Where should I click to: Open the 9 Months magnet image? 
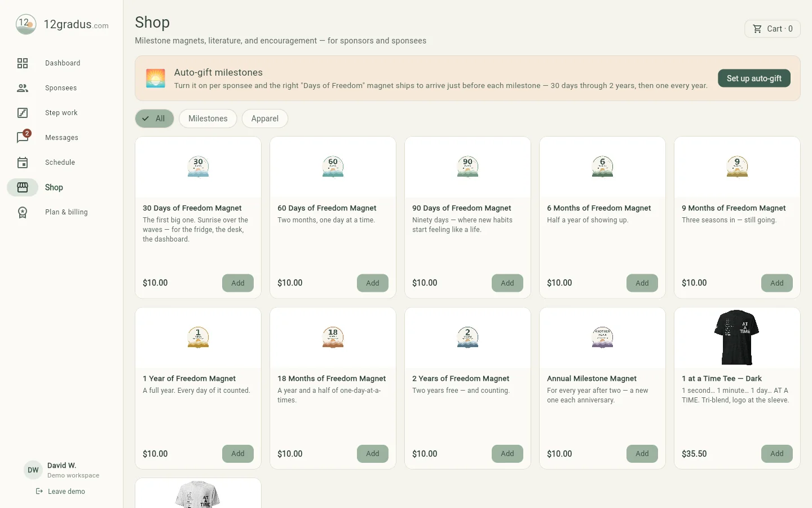[x=737, y=167]
